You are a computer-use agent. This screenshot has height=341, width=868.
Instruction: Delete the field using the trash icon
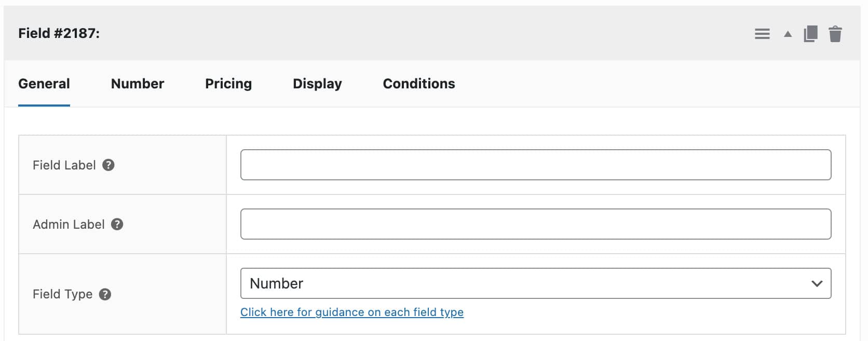(x=836, y=33)
